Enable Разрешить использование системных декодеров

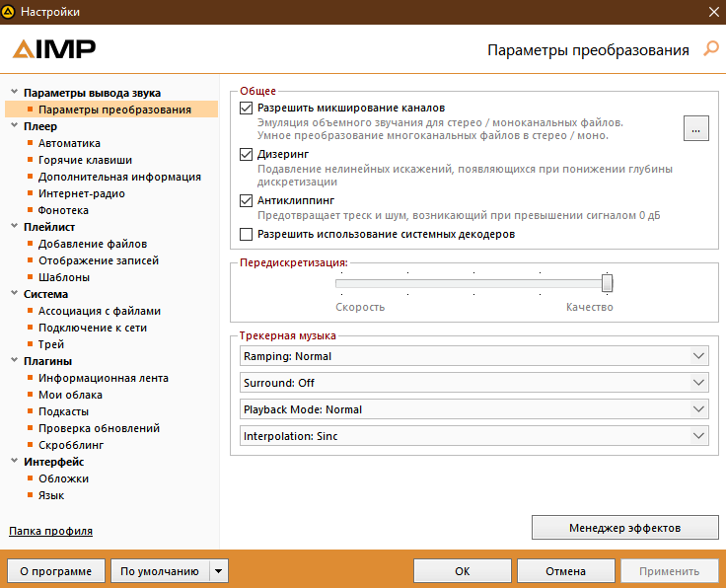247,235
